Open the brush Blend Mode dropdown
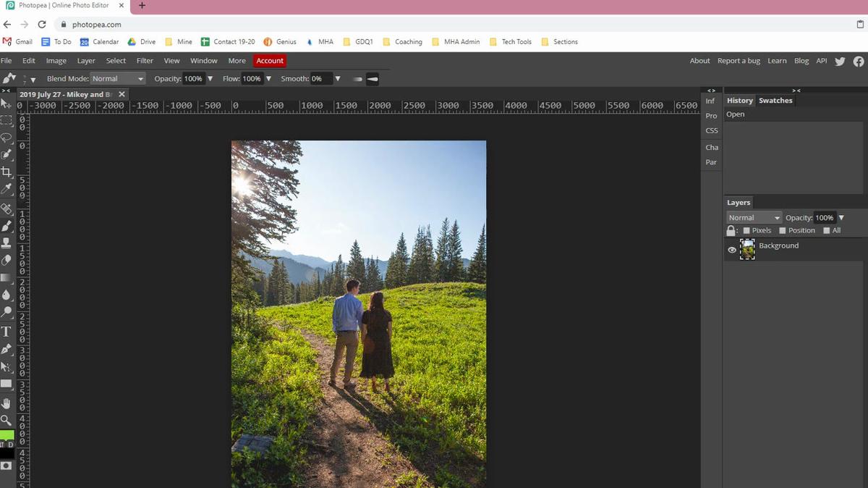 pyautogui.click(x=117, y=79)
